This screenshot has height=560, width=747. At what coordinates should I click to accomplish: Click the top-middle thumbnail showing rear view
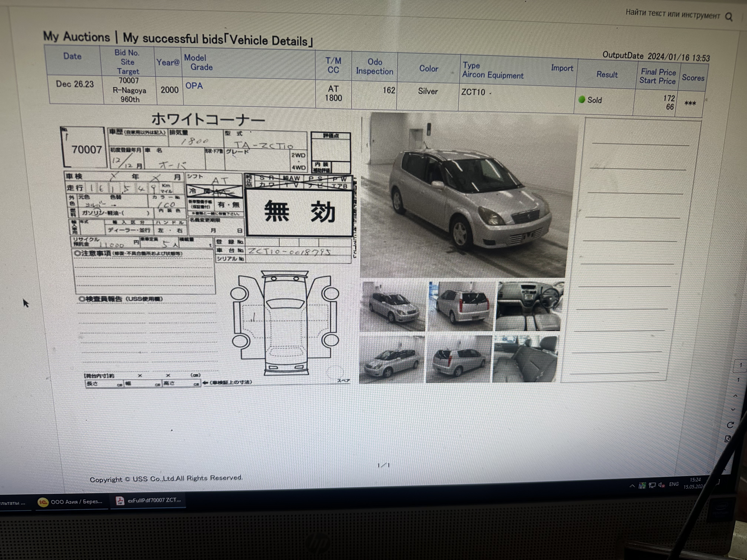pos(461,306)
